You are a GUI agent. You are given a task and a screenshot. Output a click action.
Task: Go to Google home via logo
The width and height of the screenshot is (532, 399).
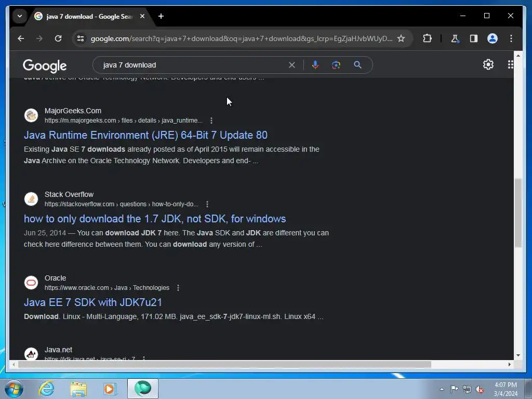[x=45, y=65]
